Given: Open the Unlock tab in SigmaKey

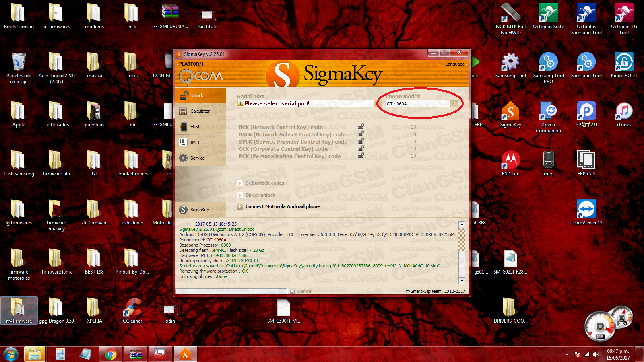Looking at the screenshot, I should 201,95.
